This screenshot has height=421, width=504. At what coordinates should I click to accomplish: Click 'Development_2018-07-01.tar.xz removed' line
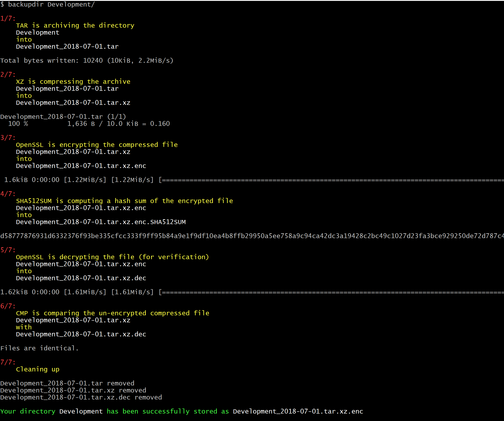tap(73, 390)
